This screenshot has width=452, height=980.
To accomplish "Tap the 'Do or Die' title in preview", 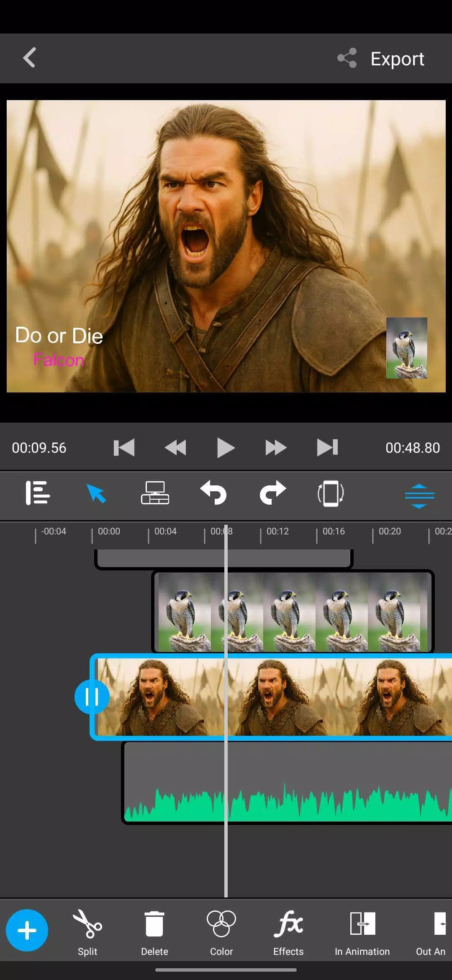I will click(59, 336).
